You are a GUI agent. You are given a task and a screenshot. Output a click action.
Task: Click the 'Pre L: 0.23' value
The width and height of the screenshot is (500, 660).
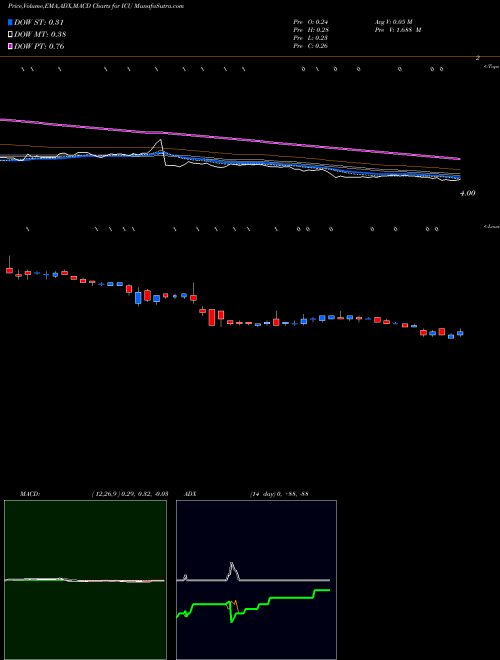click(x=311, y=38)
